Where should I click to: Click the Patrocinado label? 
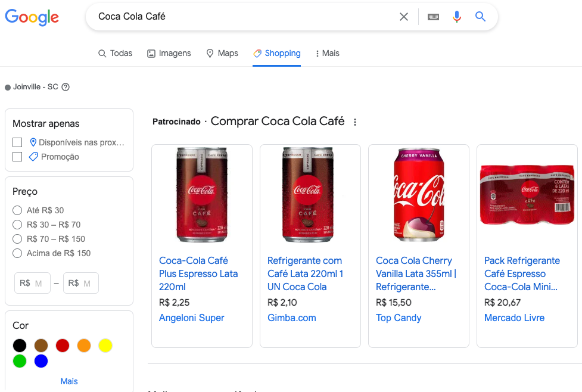176,122
